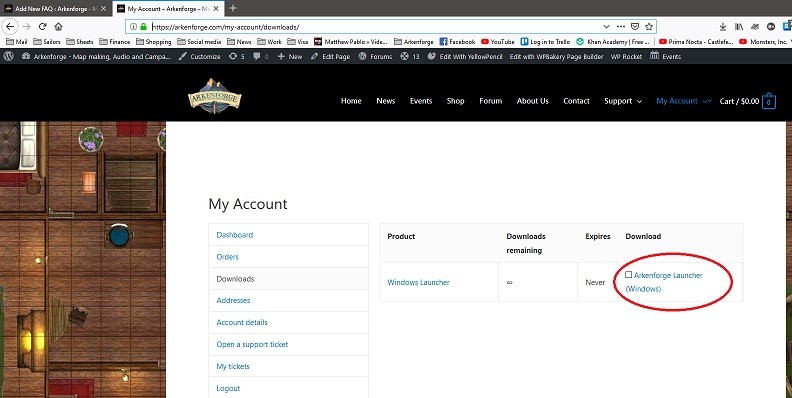Open Events in site navigation

coord(421,101)
